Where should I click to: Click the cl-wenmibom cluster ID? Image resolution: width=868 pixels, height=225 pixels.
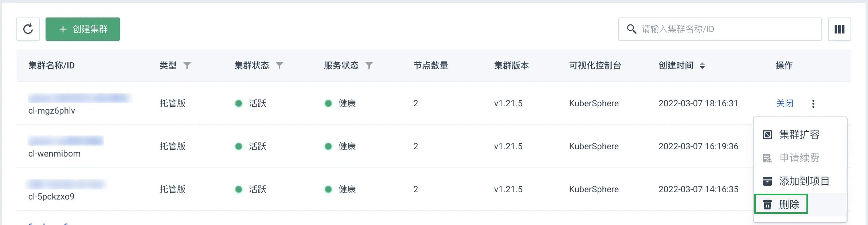click(x=54, y=154)
